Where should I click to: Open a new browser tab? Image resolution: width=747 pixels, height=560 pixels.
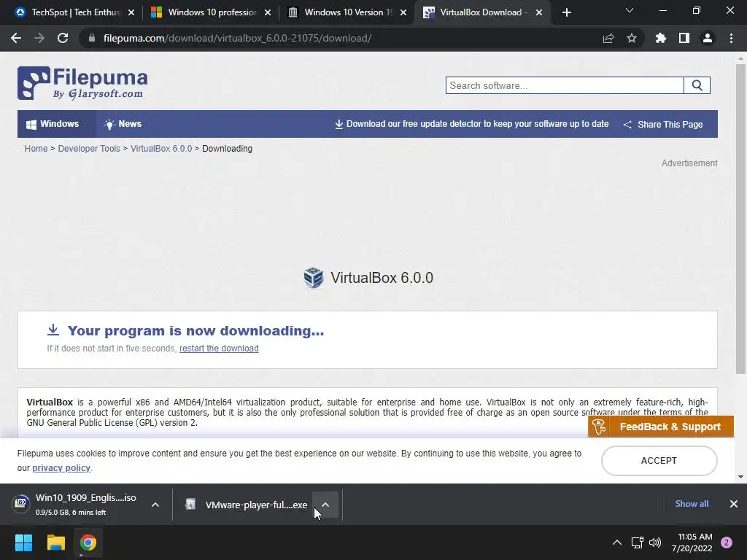566,13
